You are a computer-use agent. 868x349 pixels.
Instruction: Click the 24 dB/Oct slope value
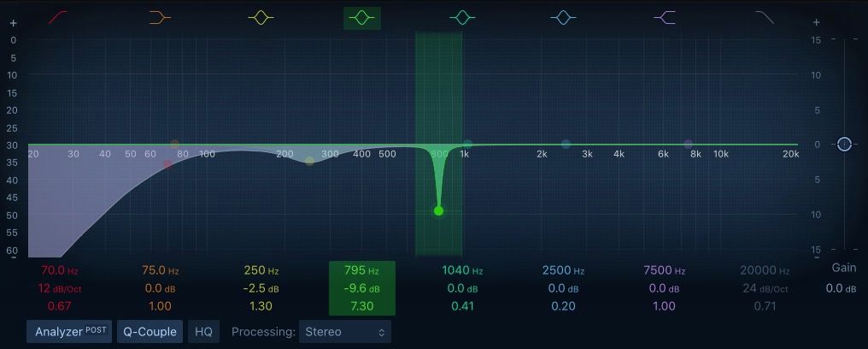point(765,288)
